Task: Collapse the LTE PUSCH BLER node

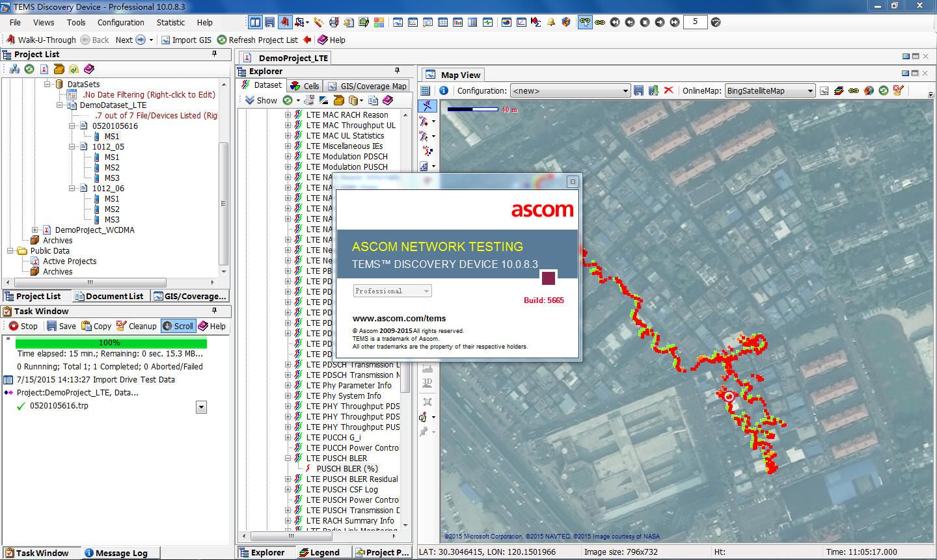Action: (288, 459)
